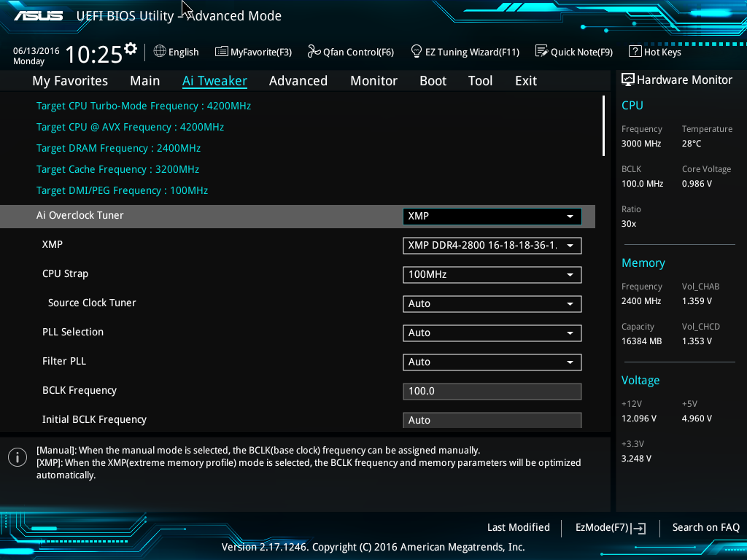Click the MyFavorite list icon
747x560 pixels.
click(x=222, y=52)
